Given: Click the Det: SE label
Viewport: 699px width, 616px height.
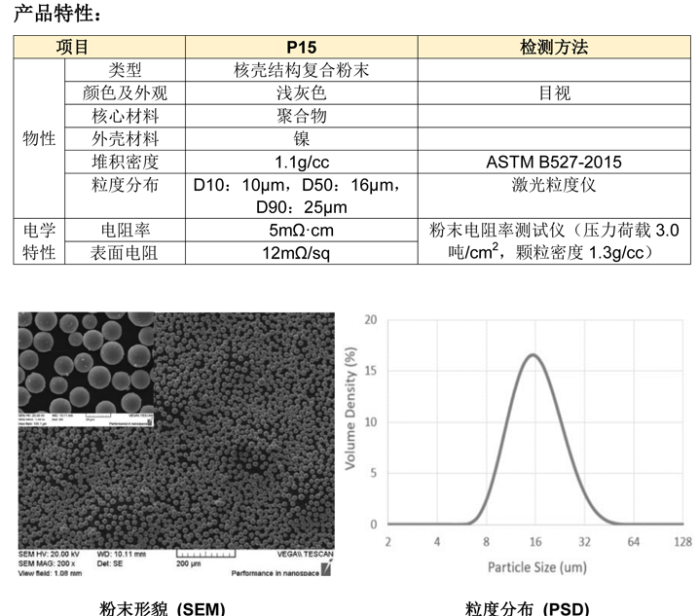Looking at the screenshot, I should [114, 564].
